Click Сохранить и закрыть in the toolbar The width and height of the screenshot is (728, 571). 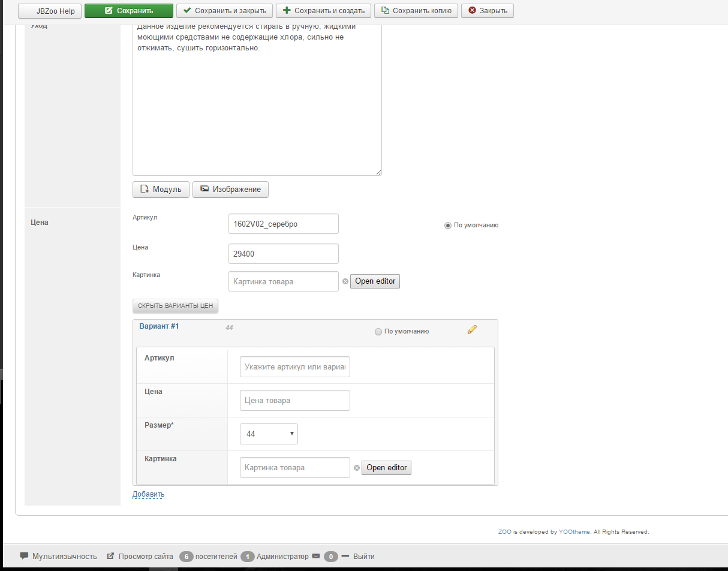pyautogui.click(x=225, y=11)
